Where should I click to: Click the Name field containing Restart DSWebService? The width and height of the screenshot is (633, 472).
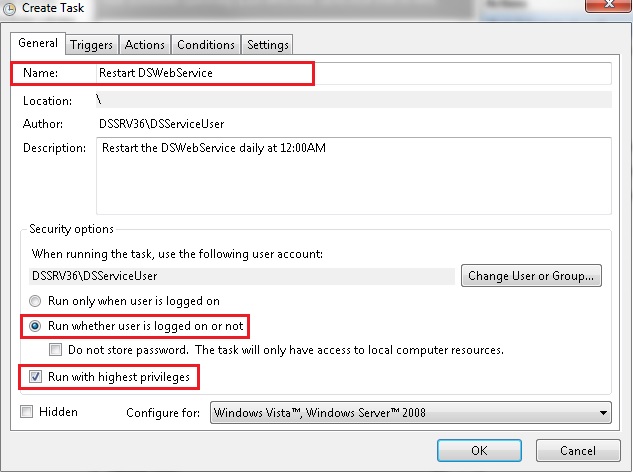click(352, 73)
